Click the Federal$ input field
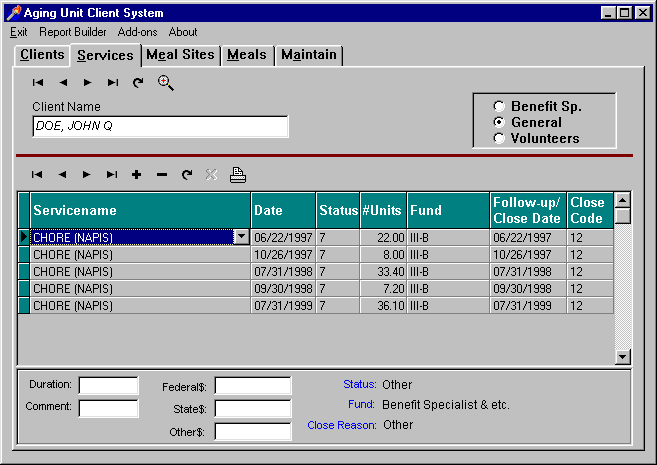The width and height of the screenshot is (657, 465). click(253, 385)
